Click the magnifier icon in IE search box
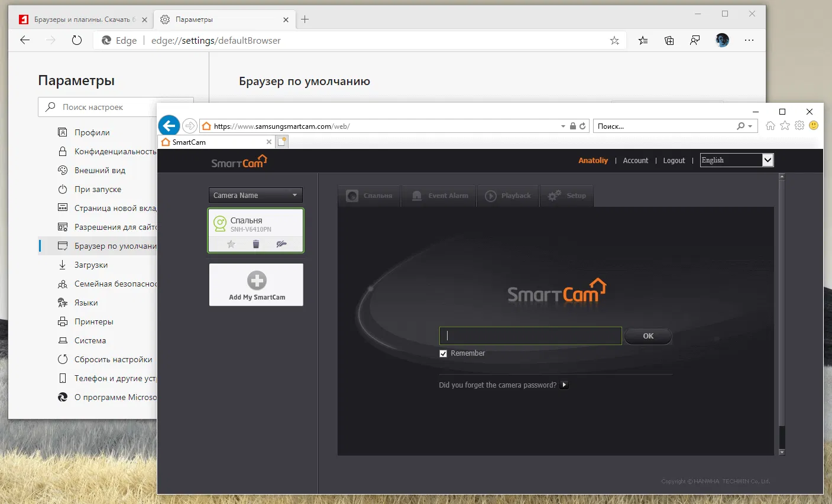This screenshot has height=504, width=832. click(x=741, y=126)
